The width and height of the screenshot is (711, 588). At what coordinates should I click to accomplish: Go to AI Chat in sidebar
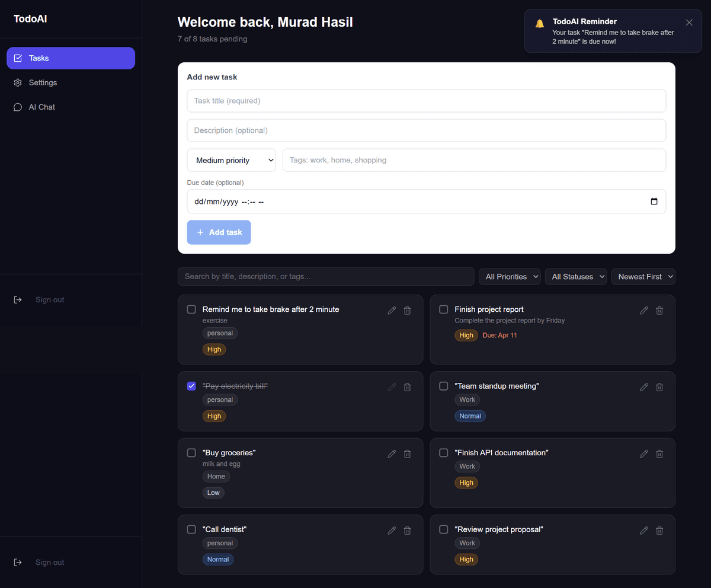click(x=41, y=107)
